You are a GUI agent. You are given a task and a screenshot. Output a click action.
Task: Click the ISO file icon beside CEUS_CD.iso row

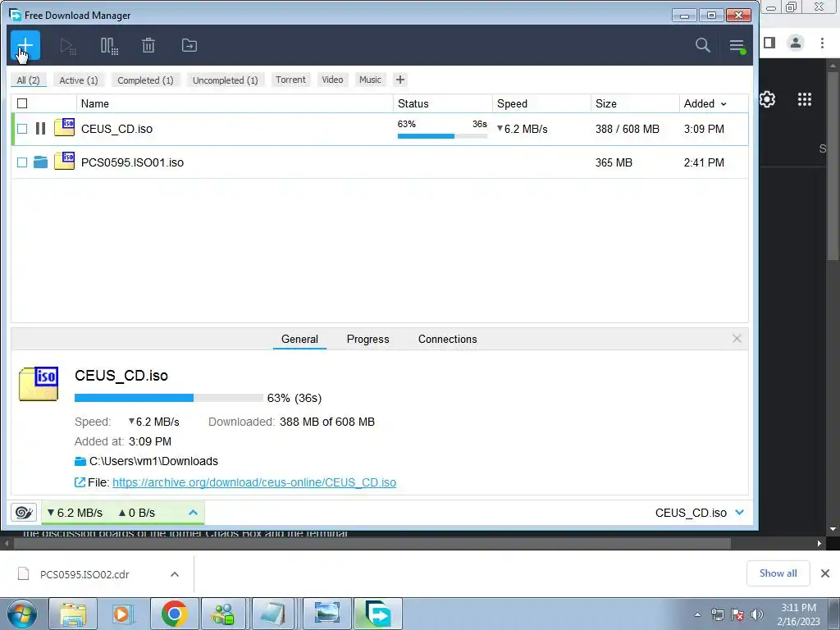64,127
